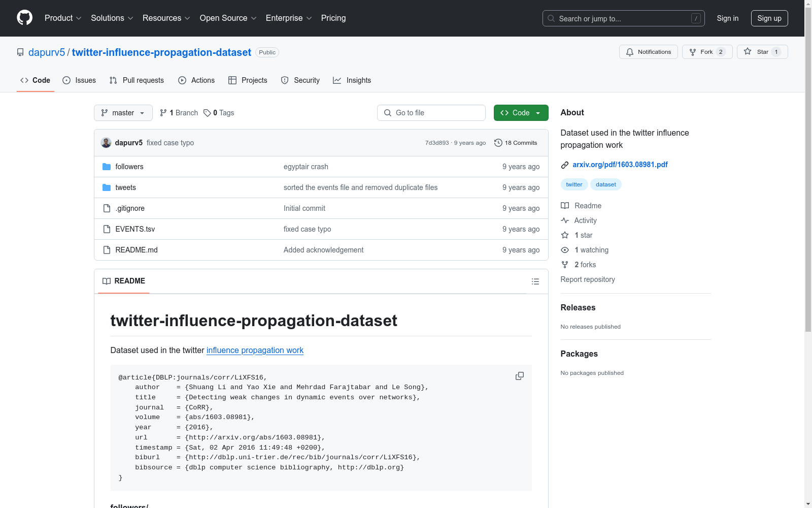This screenshot has width=812, height=508.
Task: Click the book icon beside Readme
Action: [x=565, y=206]
